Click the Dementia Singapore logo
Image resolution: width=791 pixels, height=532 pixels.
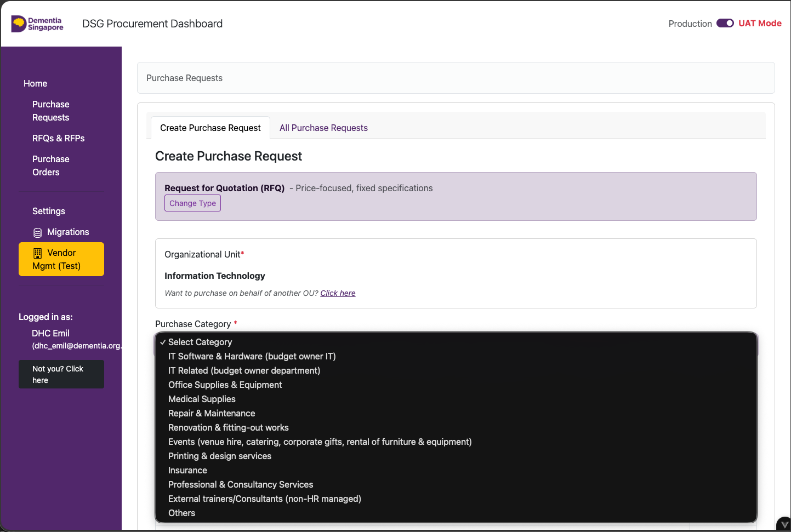tap(37, 24)
